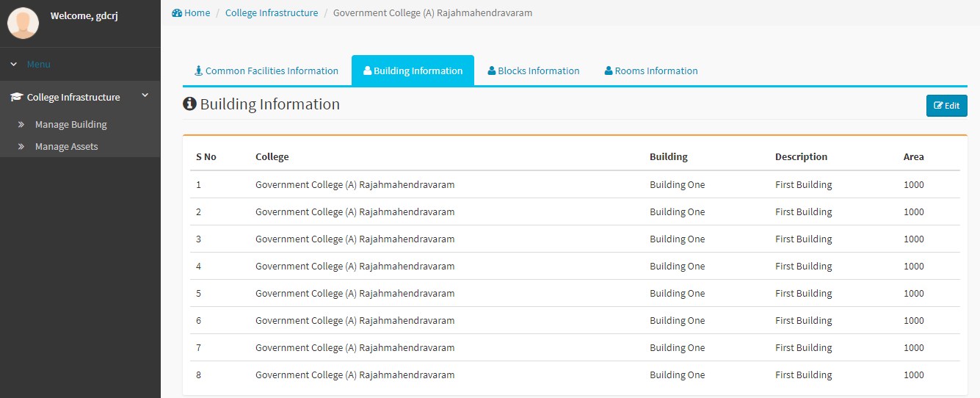
Task: Click College Infrastructure sidebar menu item
Action: pyautogui.click(x=80, y=97)
